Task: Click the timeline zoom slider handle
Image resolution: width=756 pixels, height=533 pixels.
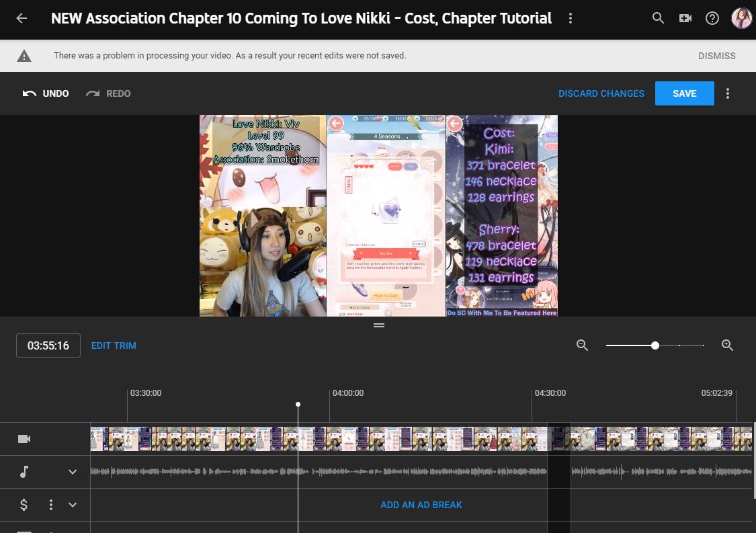Action: point(655,345)
